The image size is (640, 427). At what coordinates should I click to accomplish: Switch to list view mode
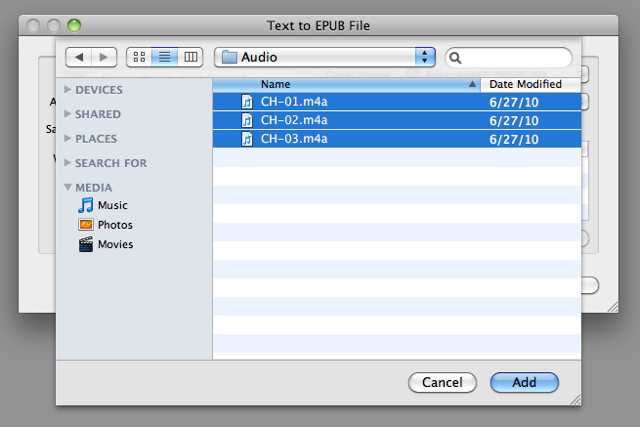[164, 58]
